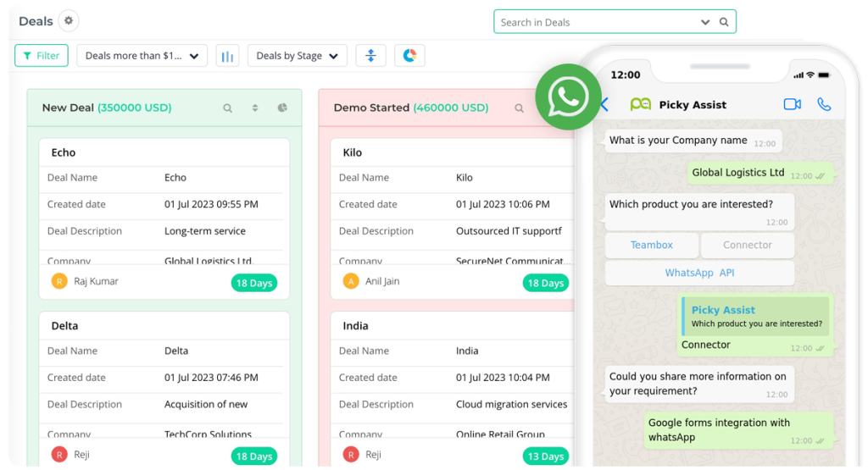The image size is (868, 470).
Task: Expand the 'Deals more than $1...' dropdown
Action: click(x=142, y=56)
